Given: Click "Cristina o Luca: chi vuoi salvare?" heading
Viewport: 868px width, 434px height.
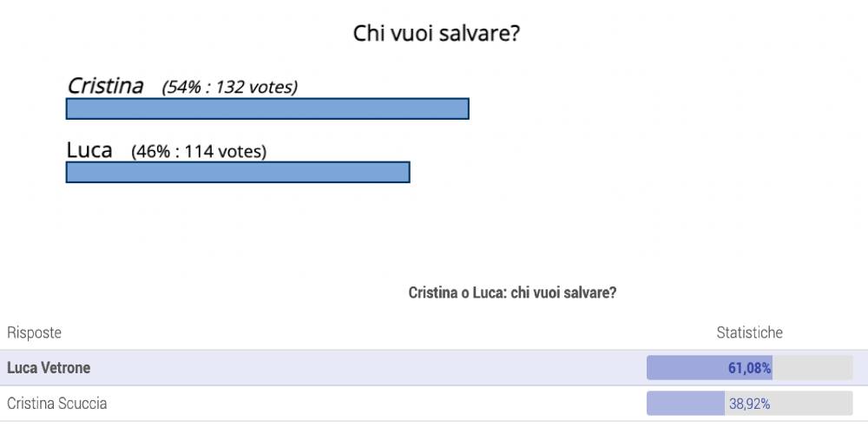Looking at the screenshot, I should coord(512,293).
